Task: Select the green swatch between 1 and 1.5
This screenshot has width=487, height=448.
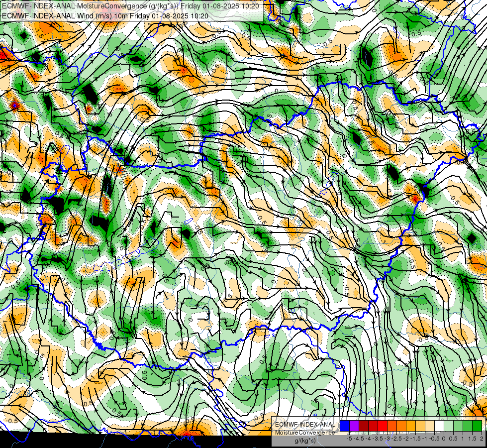Action: [x=468, y=426]
